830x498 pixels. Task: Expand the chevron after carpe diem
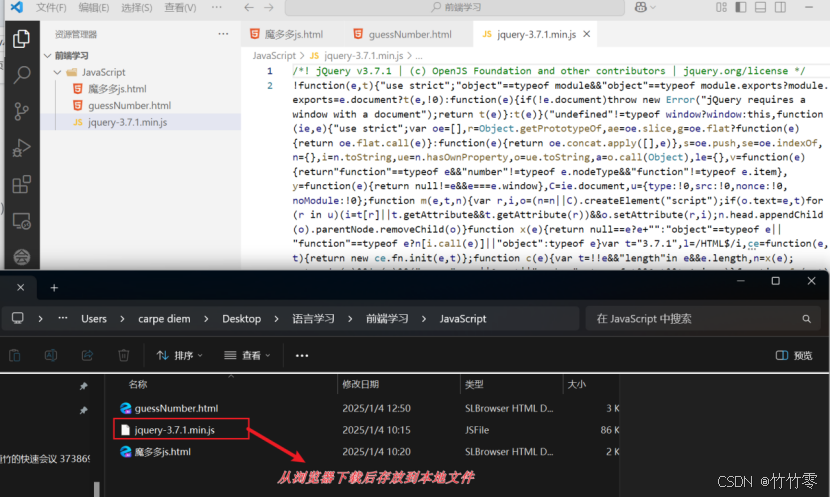coord(206,319)
